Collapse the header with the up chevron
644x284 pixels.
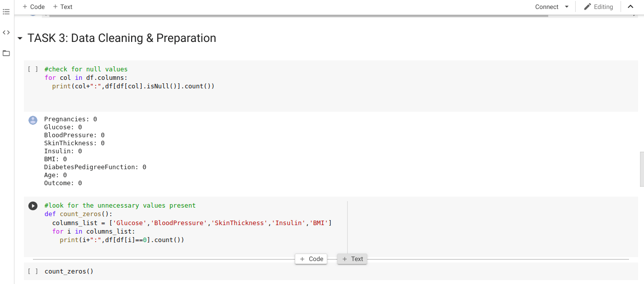[x=631, y=7]
